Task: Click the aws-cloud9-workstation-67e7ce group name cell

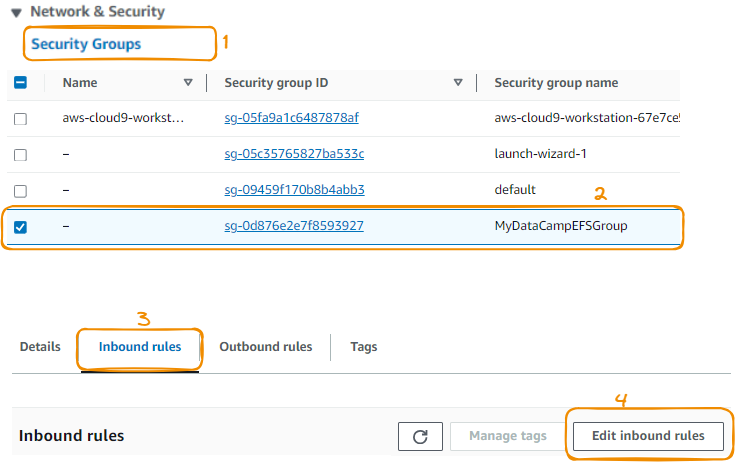Action: (x=587, y=118)
